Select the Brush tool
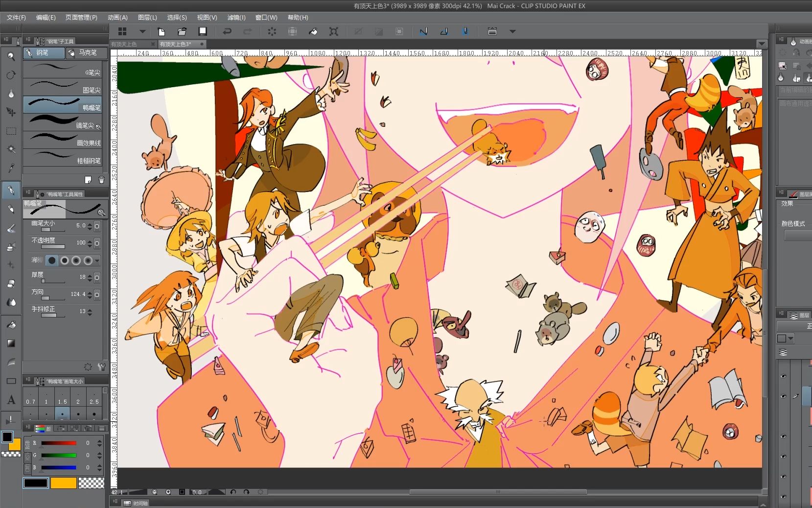Image resolution: width=812 pixels, height=508 pixels. click(x=11, y=228)
